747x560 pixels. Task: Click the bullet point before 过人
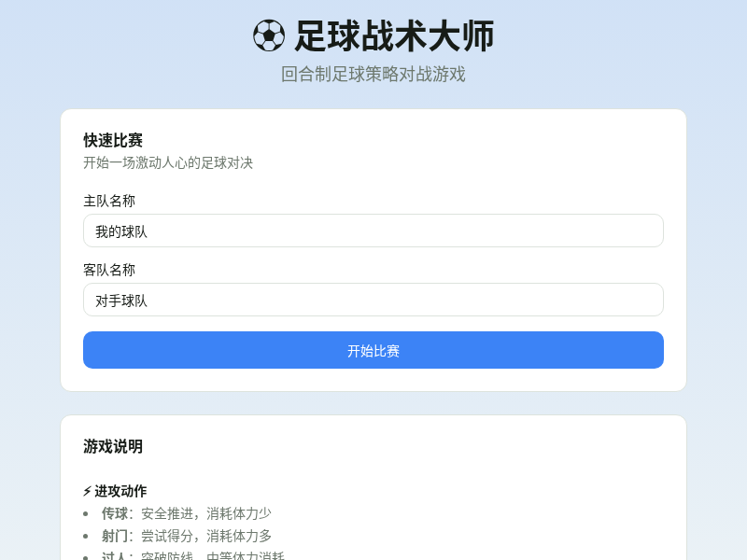86,555
